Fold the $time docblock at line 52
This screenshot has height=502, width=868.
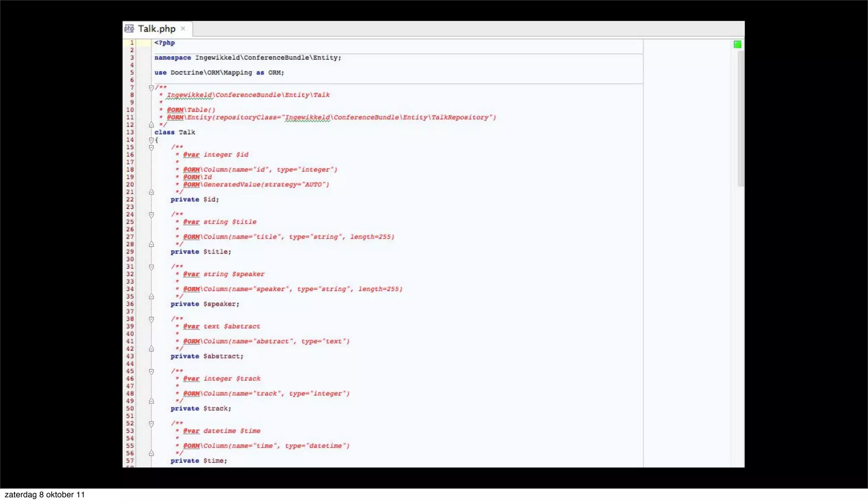click(151, 424)
